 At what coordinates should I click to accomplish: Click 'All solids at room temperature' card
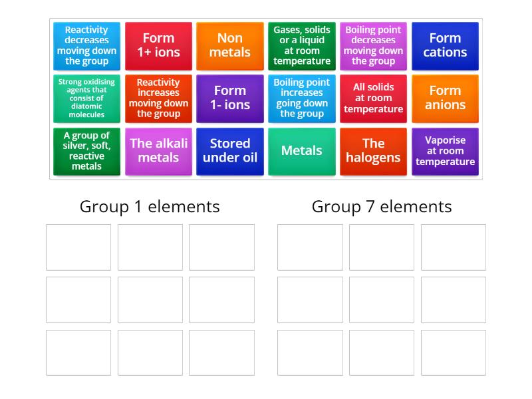[x=373, y=98]
